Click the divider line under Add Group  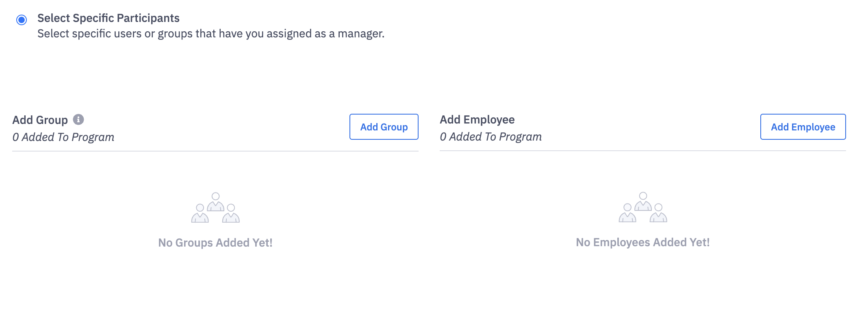pyautogui.click(x=215, y=151)
